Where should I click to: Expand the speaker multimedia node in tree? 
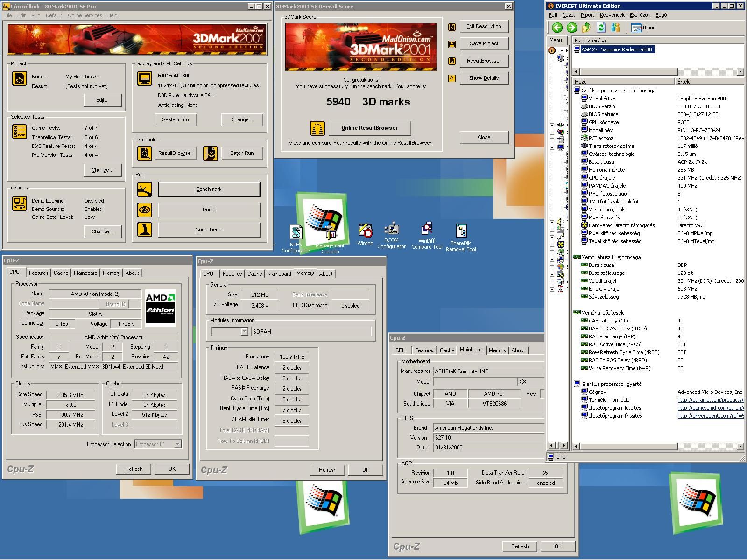[552, 222]
